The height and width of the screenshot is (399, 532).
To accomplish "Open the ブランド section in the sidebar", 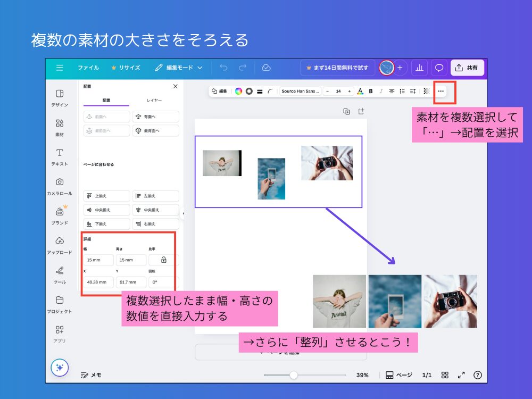I will [59, 215].
